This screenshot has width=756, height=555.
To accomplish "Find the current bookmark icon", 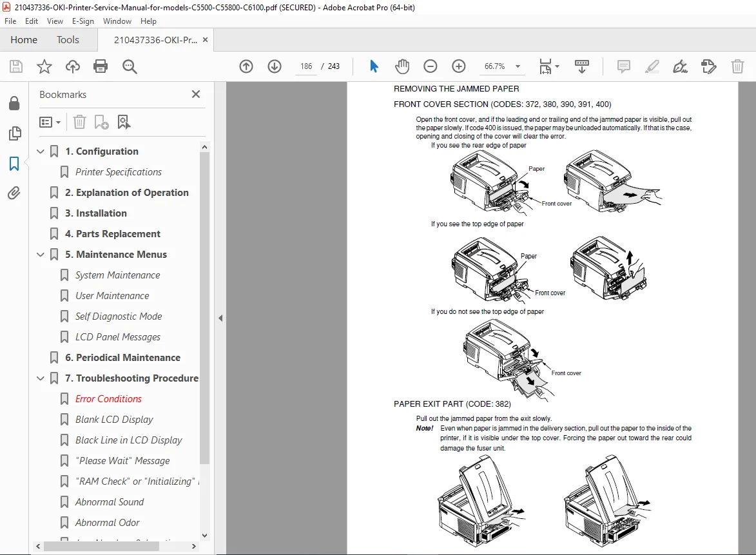I will pyautogui.click(x=124, y=122).
